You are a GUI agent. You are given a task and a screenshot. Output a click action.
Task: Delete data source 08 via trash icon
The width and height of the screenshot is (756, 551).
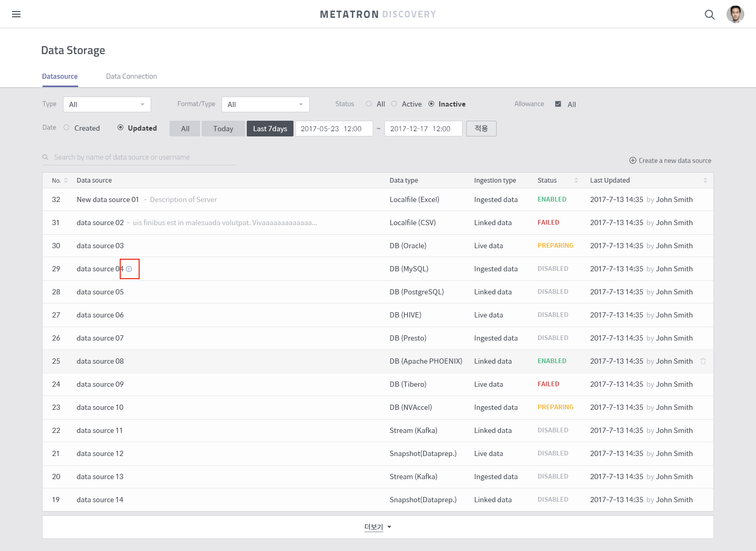pos(703,361)
